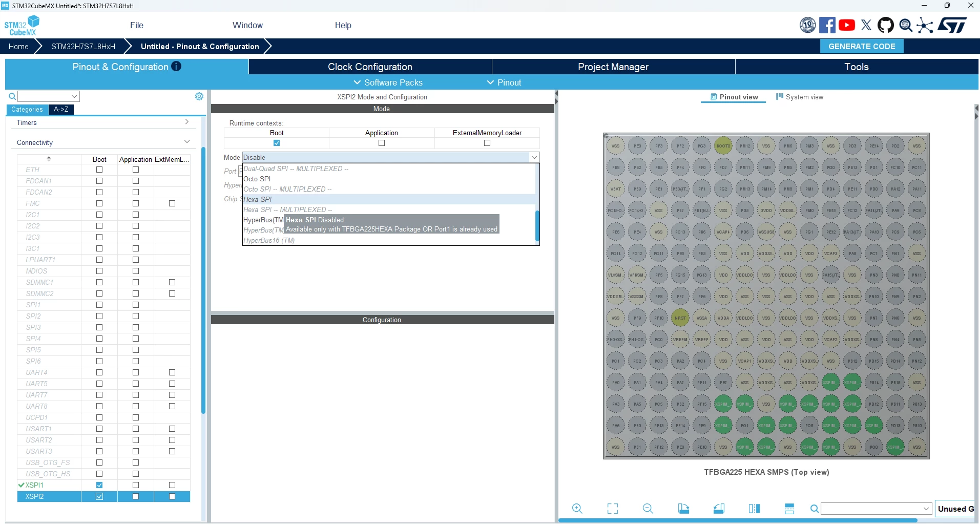The height and width of the screenshot is (526, 980).
Task: Open the Help menu
Action: tap(343, 25)
